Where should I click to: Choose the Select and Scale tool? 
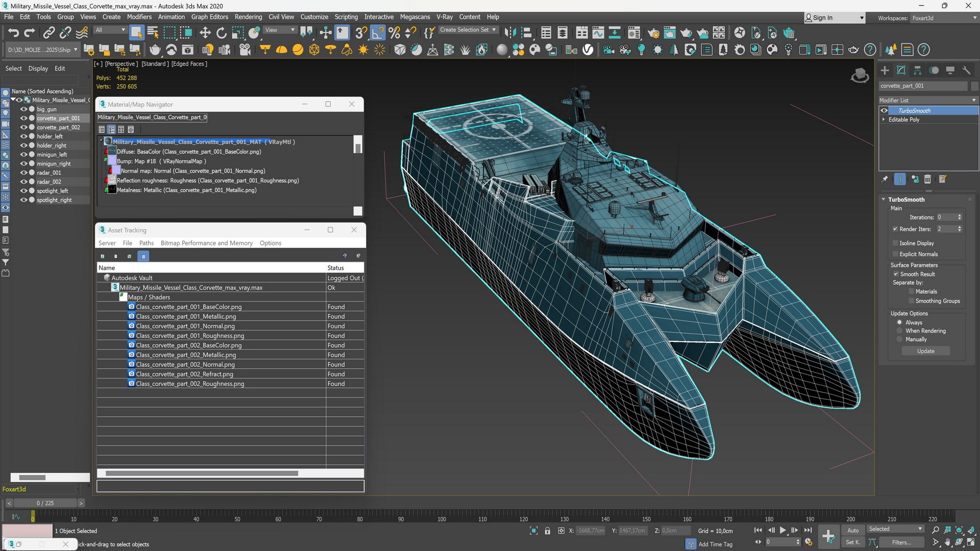pos(237,33)
